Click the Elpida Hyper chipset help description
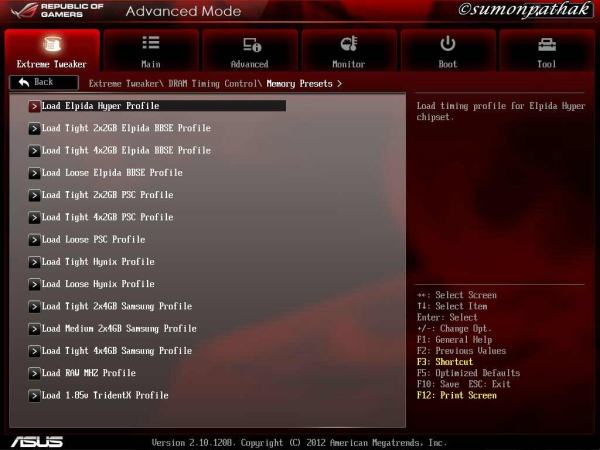 tap(501, 111)
